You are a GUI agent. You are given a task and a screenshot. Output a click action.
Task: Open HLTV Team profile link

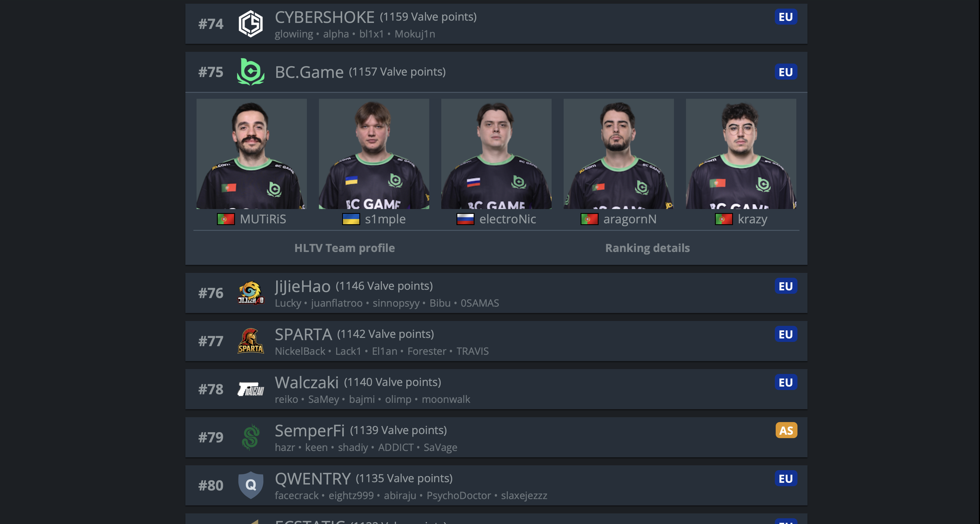[x=344, y=248]
